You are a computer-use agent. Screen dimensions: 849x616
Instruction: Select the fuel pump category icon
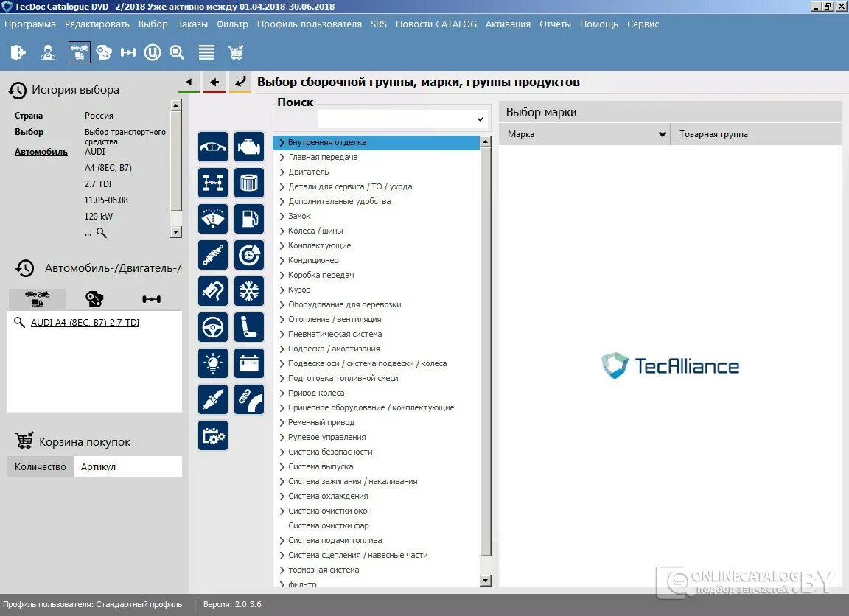coord(249,219)
